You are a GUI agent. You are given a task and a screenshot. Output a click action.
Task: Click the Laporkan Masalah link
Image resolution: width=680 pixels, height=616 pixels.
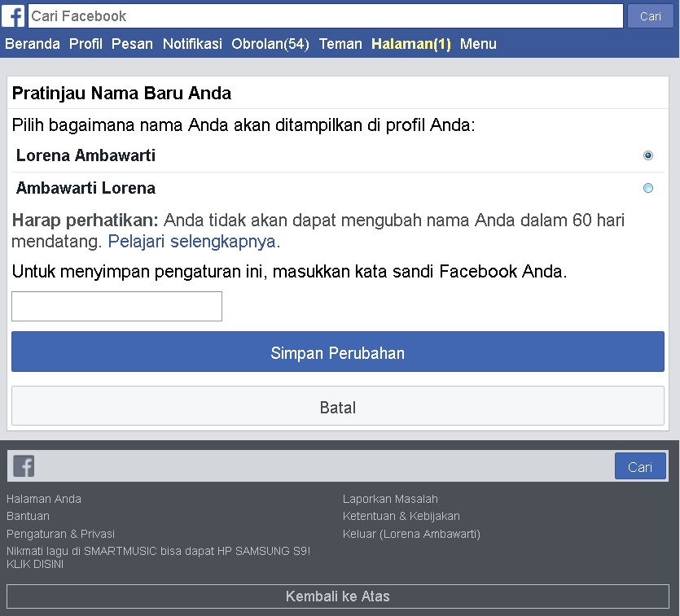click(x=390, y=499)
